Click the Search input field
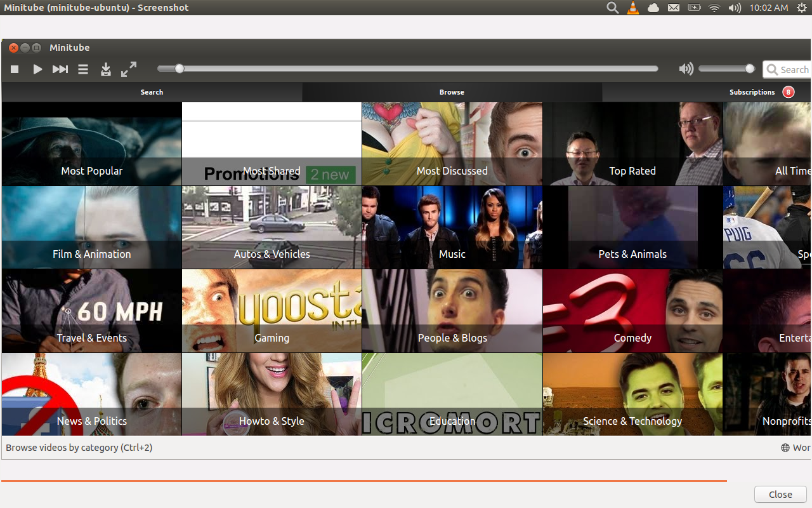The height and width of the screenshot is (508, 812). 787,69
